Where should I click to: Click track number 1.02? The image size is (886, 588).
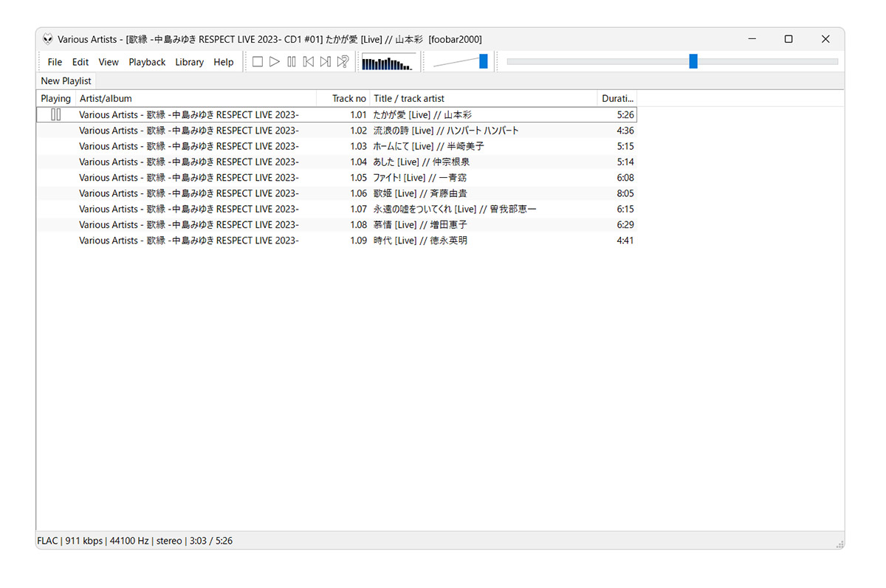click(x=358, y=131)
